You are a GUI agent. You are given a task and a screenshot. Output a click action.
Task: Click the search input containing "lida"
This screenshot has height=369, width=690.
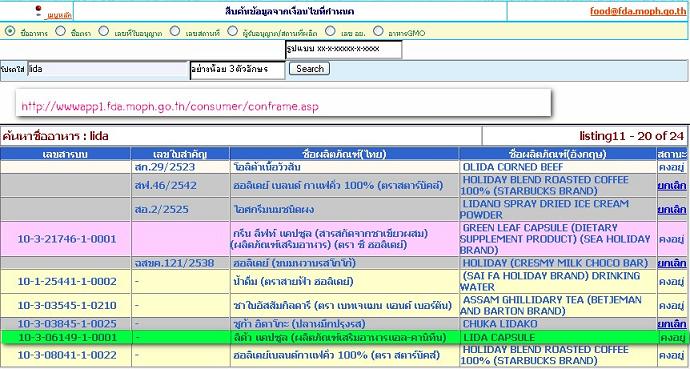[x=108, y=70]
